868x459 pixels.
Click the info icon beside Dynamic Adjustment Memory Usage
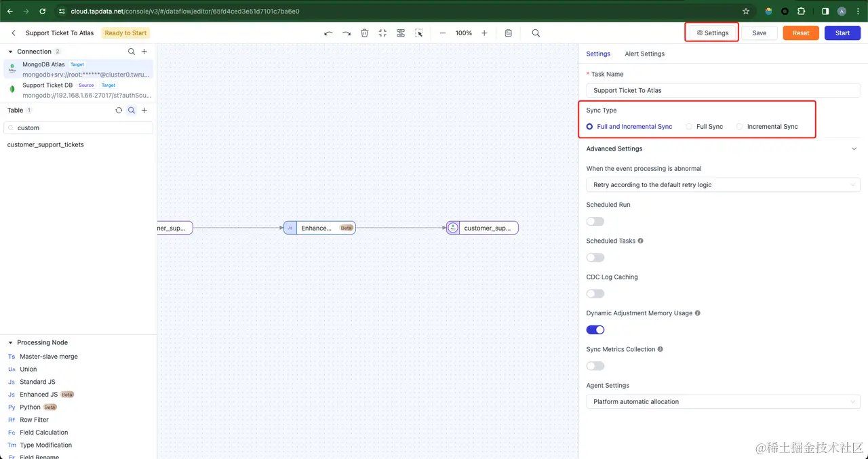698,313
